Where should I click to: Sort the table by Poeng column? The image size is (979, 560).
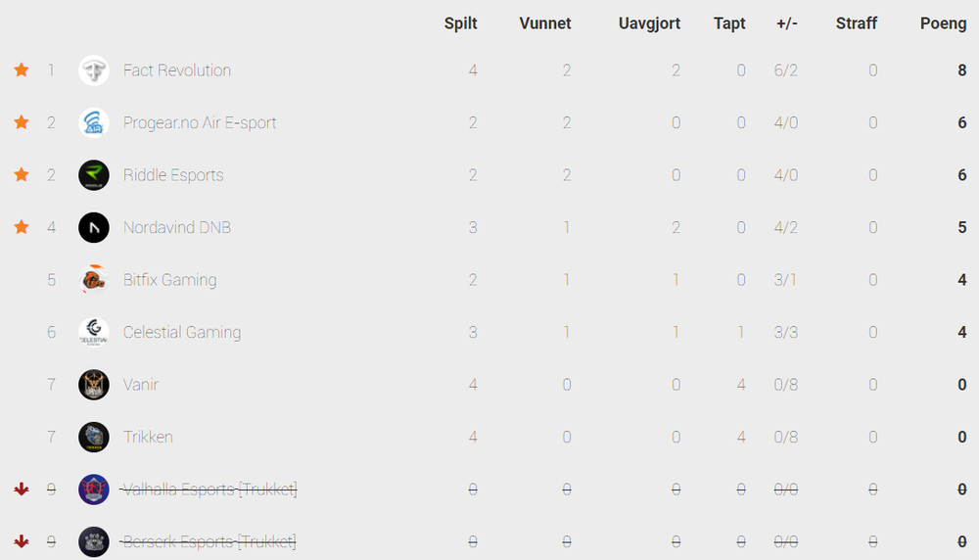pyautogui.click(x=943, y=23)
